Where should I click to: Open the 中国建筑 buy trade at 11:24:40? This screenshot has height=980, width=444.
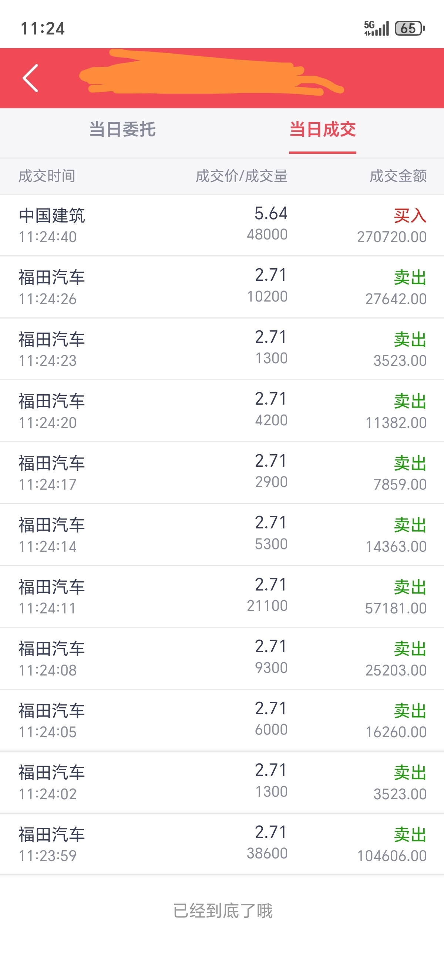pos(222,225)
